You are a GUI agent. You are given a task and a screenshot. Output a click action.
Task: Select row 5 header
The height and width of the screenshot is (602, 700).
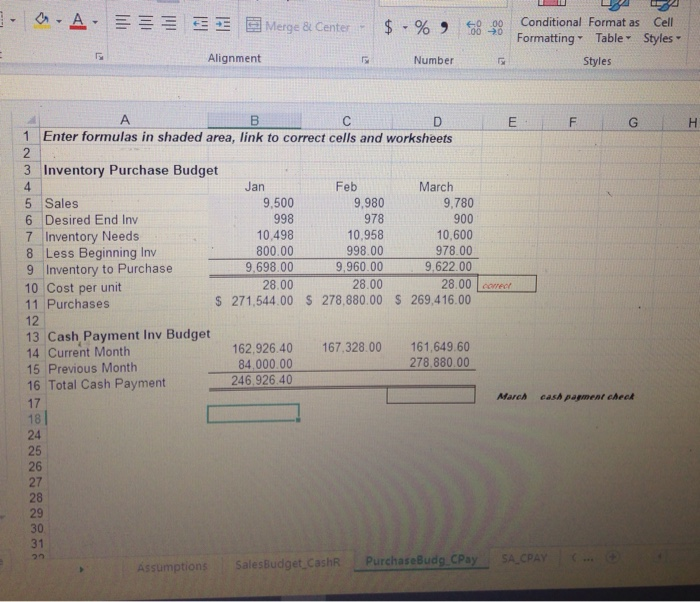(28, 204)
